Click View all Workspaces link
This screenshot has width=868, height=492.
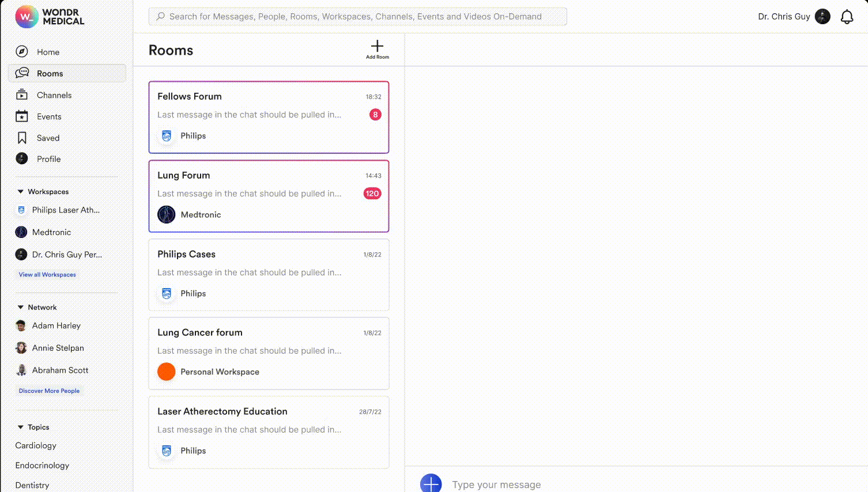pyautogui.click(x=47, y=275)
